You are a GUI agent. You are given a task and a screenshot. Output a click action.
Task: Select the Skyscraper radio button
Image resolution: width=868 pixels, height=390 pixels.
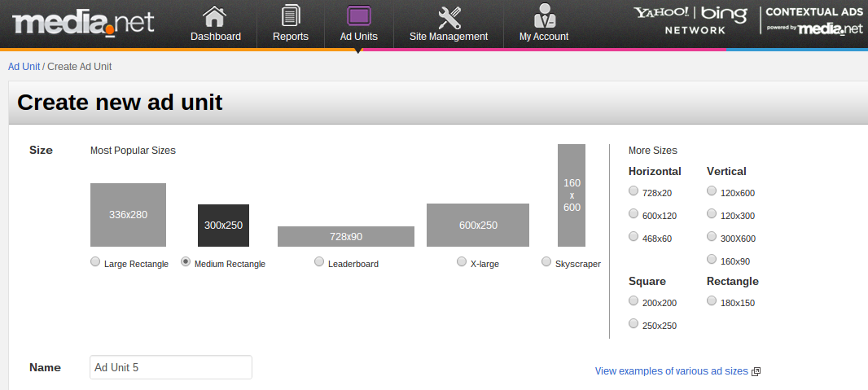(546, 261)
